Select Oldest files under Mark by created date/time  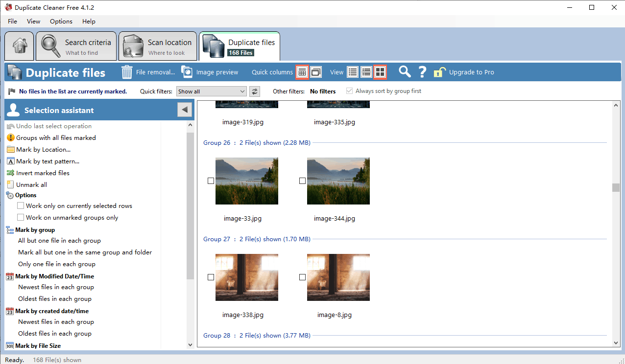[x=55, y=334]
